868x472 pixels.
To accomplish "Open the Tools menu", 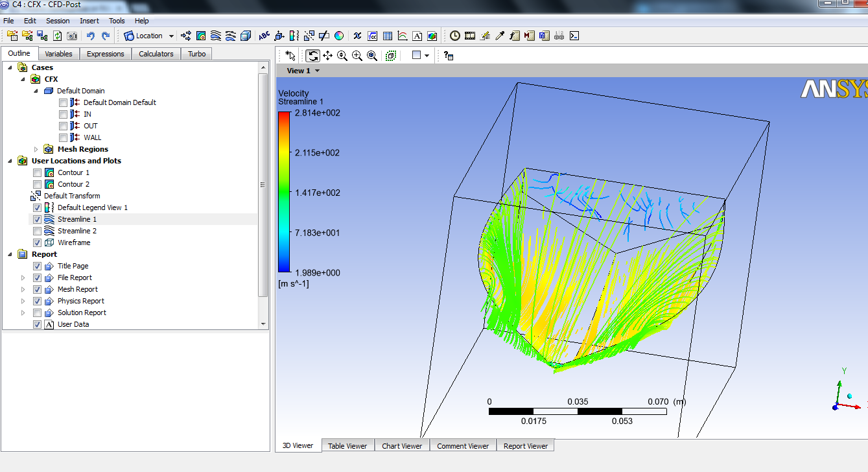I will (x=117, y=21).
